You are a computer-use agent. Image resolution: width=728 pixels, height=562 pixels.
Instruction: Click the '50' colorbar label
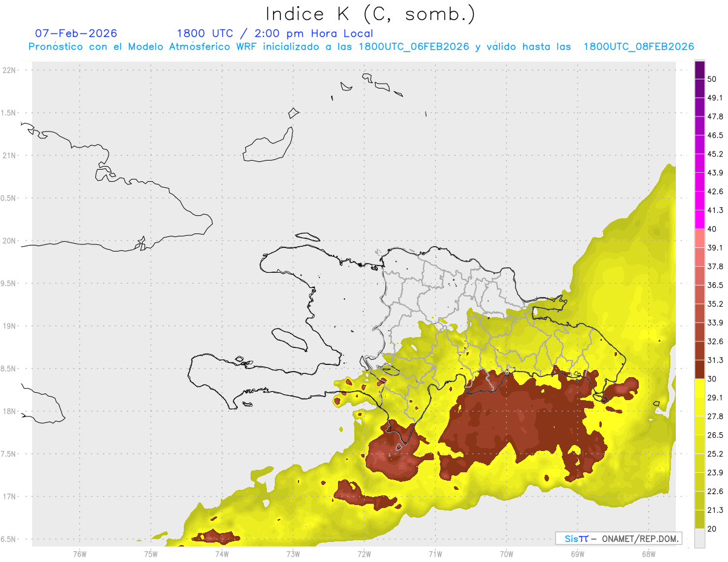coord(712,79)
